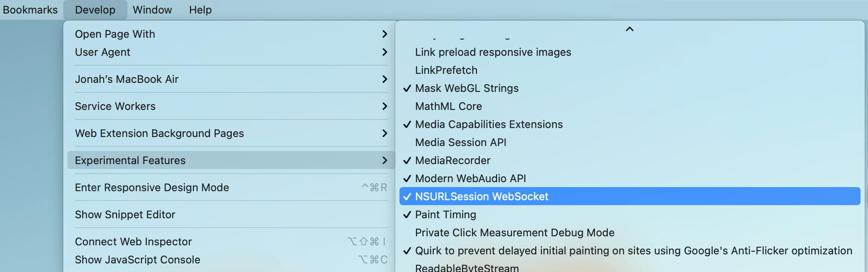Enable Private Click Measurement Debug Mode

coord(515,233)
